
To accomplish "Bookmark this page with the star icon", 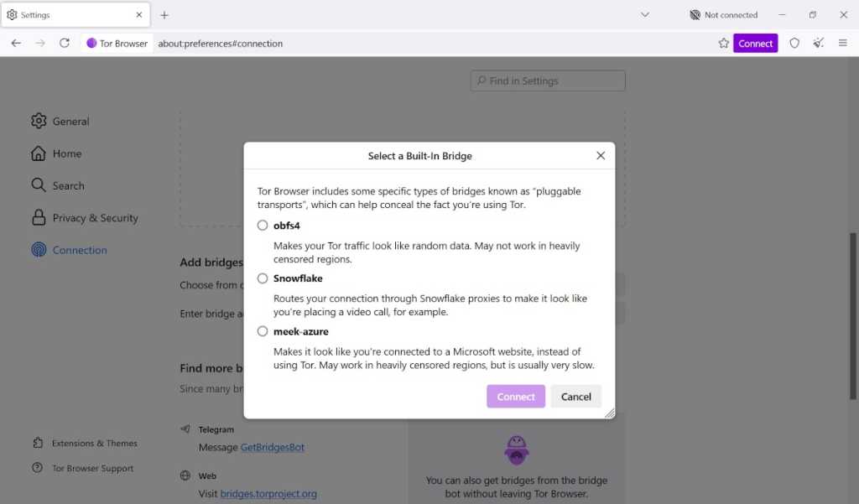I will pyautogui.click(x=723, y=43).
